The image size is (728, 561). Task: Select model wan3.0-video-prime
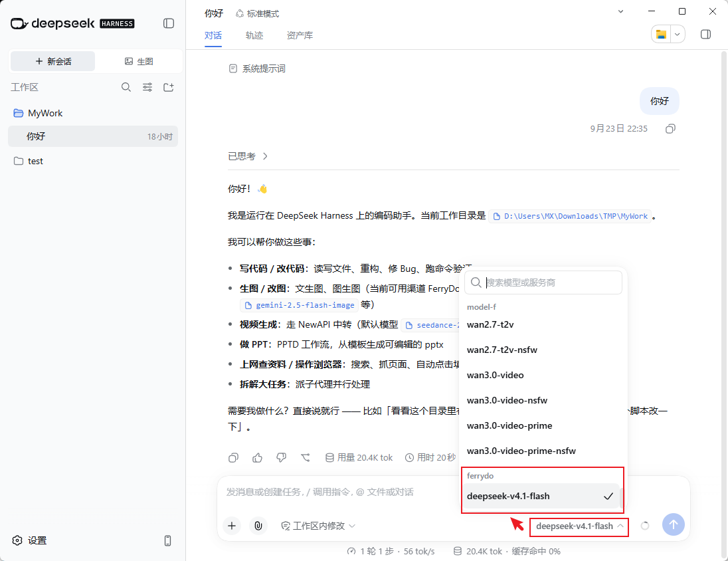543,426
